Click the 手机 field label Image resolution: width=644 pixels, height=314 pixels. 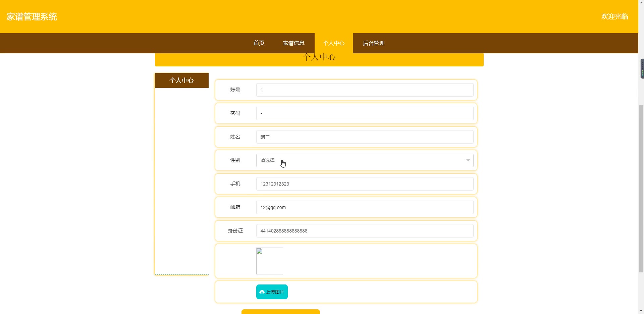[235, 184]
